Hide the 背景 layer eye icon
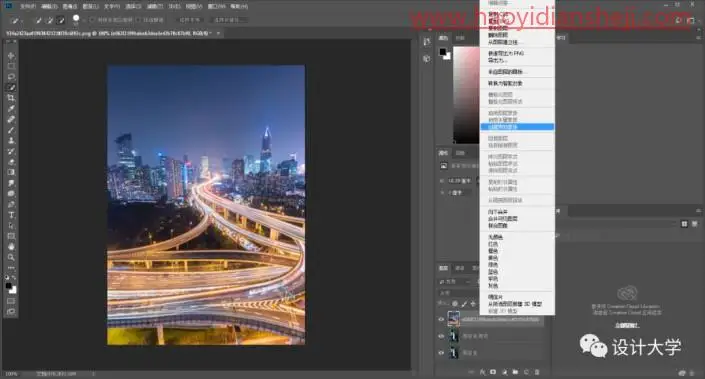This screenshot has width=705, height=379. pos(441,353)
